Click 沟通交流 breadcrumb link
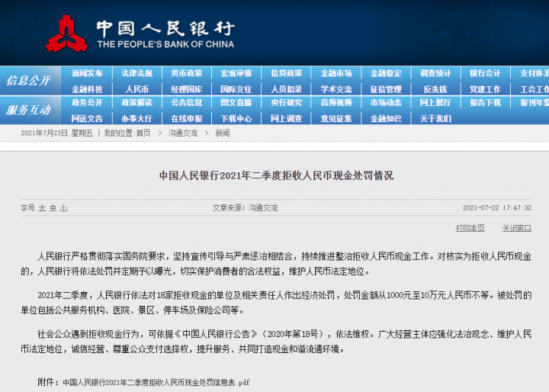The height and width of the screenshot is (392, 549). pyautogui.click(x=183, y=133)
